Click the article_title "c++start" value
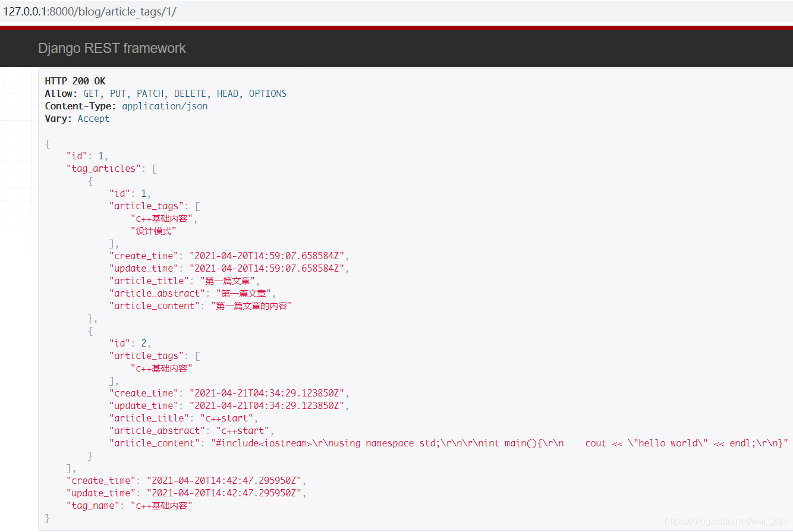Image resolution: width=793 pixels, height=532 pixels. point(226,418)
